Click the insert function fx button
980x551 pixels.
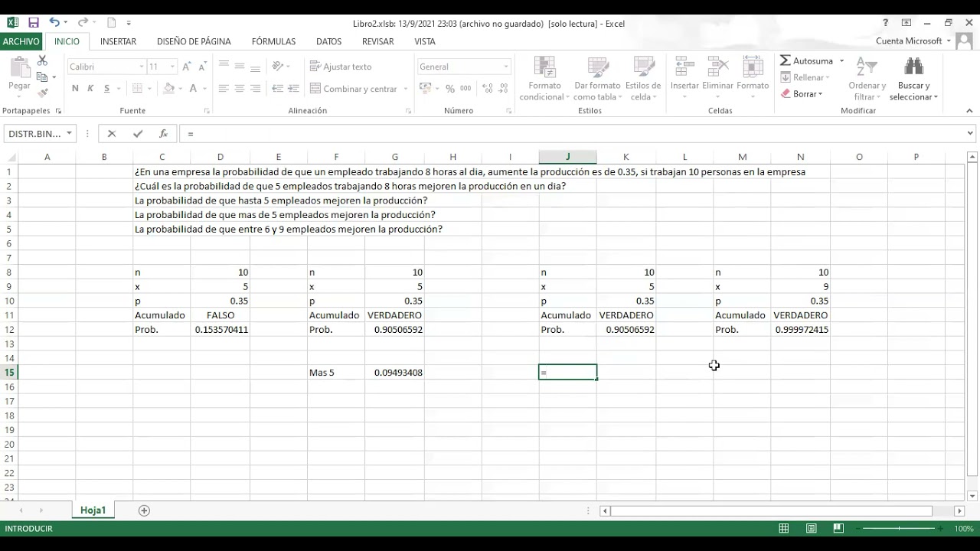(163, 133)
